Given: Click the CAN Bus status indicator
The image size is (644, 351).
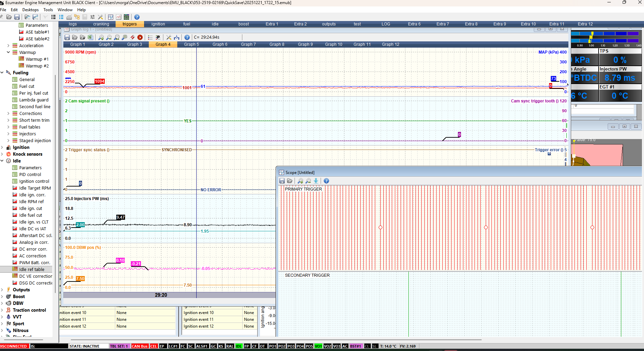Looking at the screenshot, I should (x=139, y=346).
